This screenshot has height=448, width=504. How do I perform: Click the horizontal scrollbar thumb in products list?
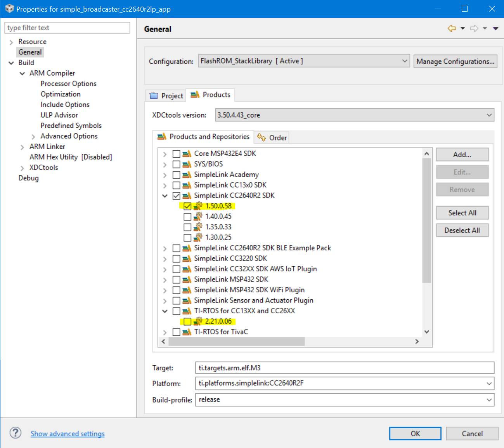[237, 341]
